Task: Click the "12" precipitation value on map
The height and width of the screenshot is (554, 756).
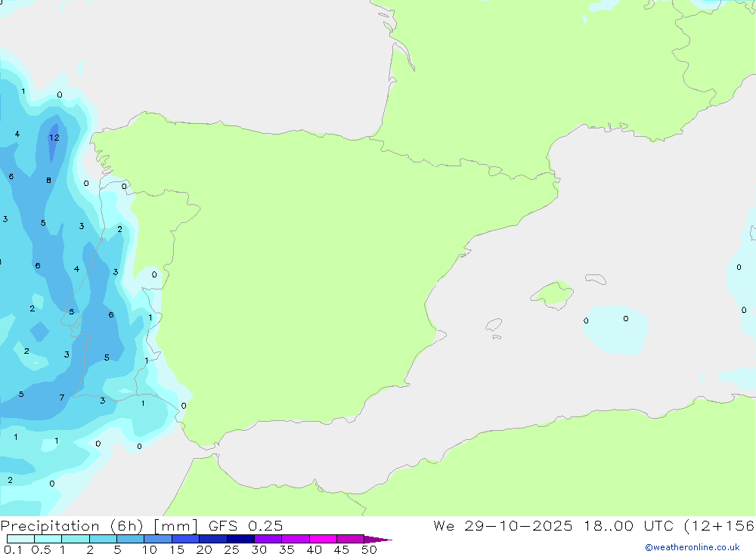Action: (x=54, y=138)
